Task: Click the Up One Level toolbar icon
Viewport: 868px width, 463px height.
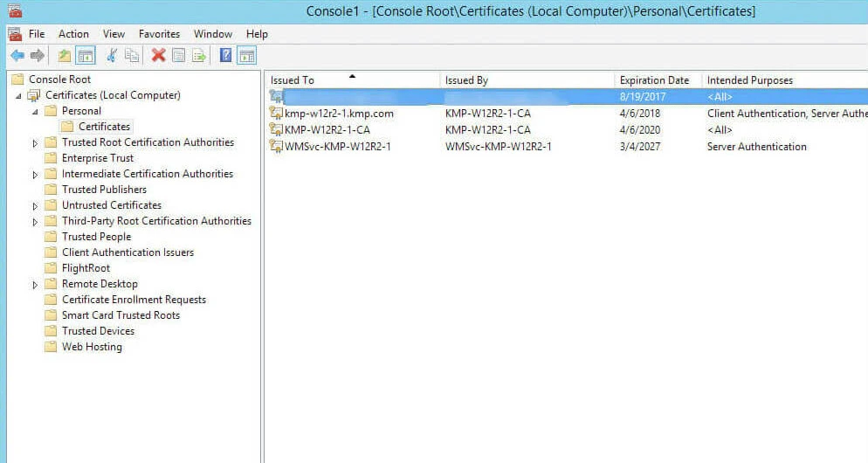Action: pos(65,55)
